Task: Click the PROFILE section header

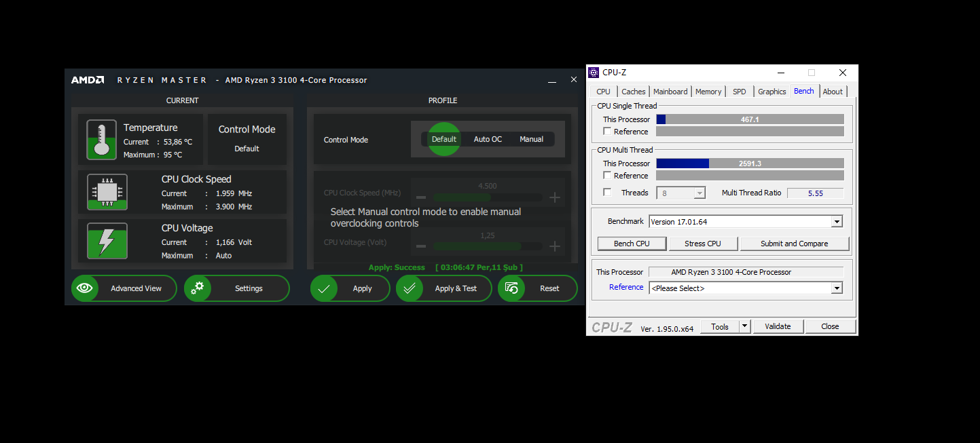Action: click(443, 100)
